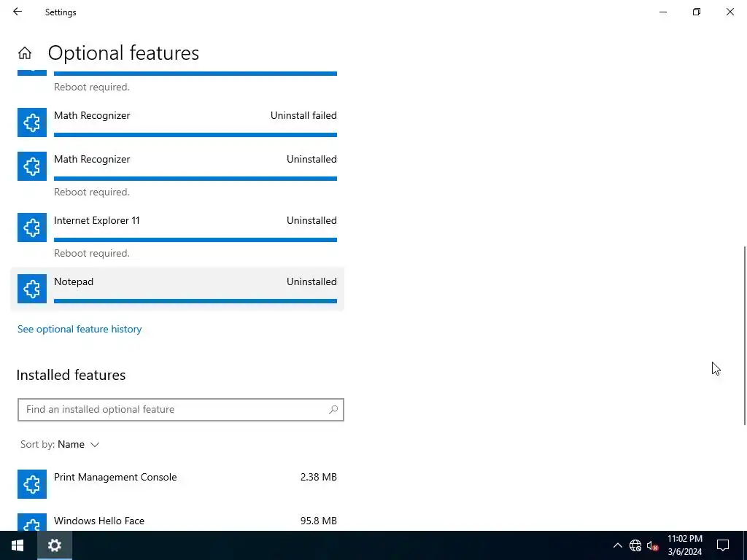Click the search magnifier in feature search box
747x560 pixels.
click(x=333, y=410)
